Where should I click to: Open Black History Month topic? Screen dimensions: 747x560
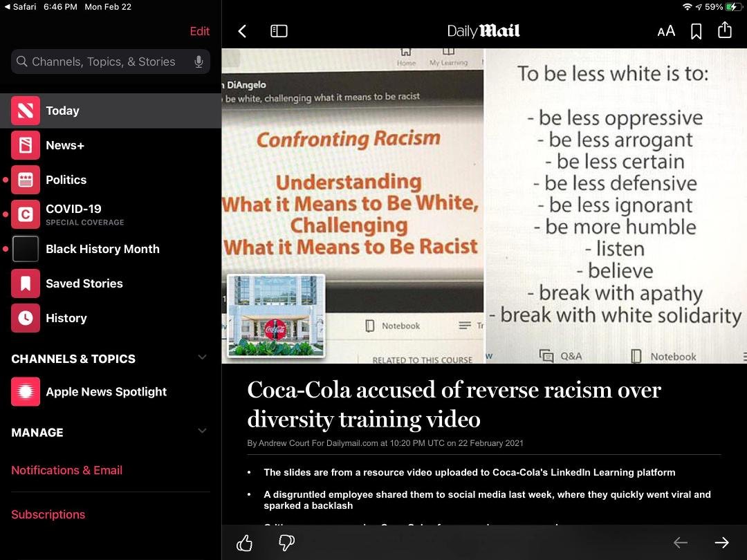point(111,249)
